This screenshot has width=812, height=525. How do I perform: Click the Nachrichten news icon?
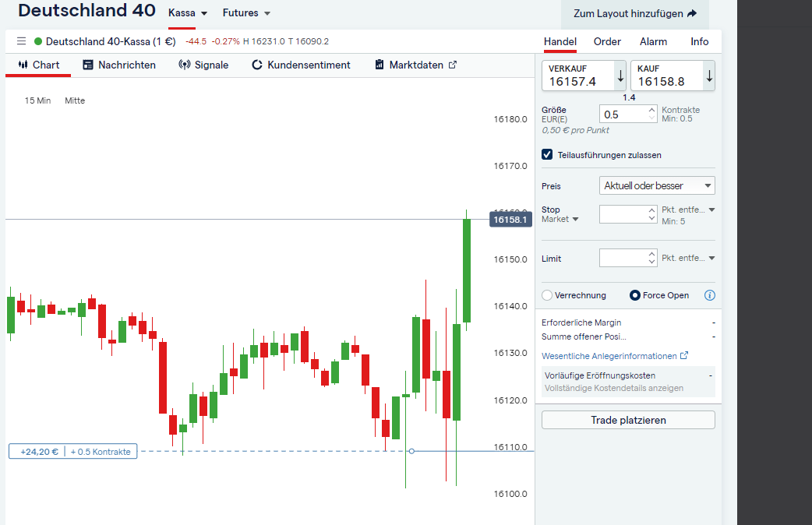pyautogui.click(x=88, y=65)
